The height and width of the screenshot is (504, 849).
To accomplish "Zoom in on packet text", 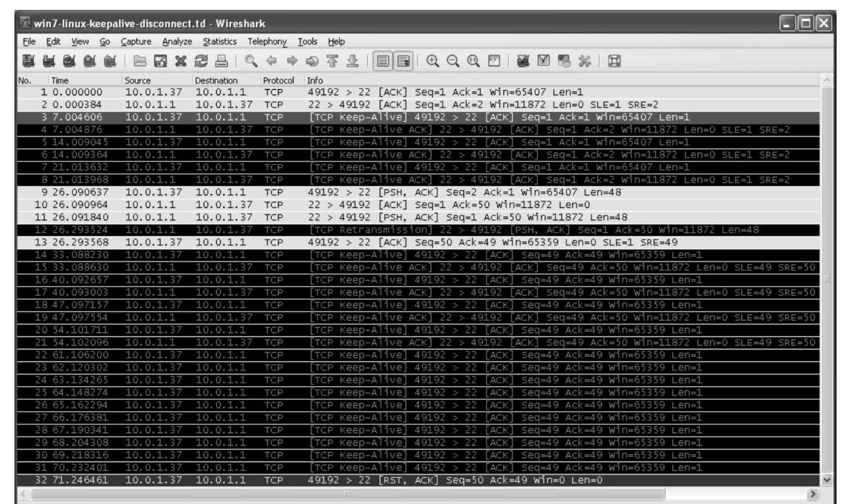I will (x=433, y=61).
